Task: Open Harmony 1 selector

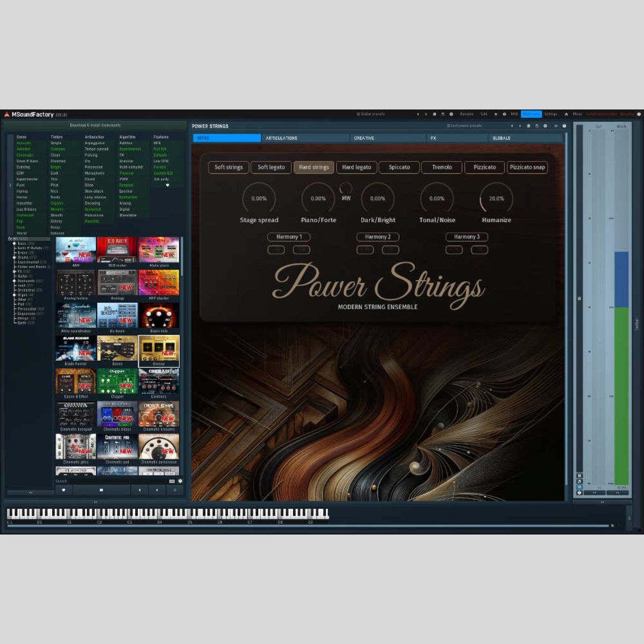Action: coord(289,237)
